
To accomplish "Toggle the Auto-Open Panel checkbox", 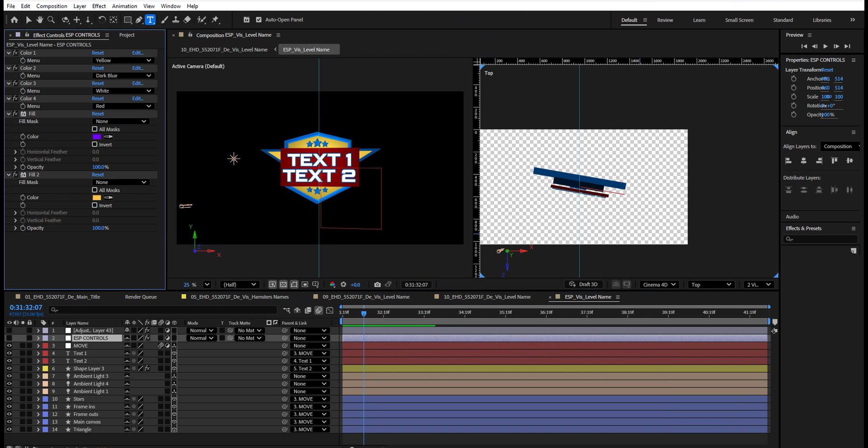I will [x=259, y=20].
